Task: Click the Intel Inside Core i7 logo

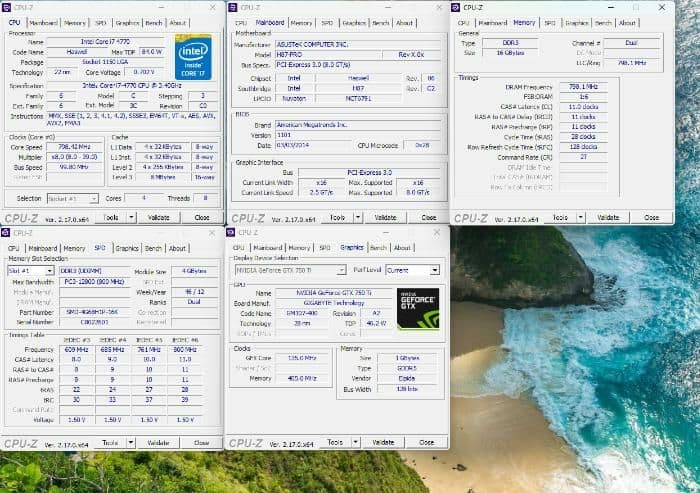Action: pos(193,58)
